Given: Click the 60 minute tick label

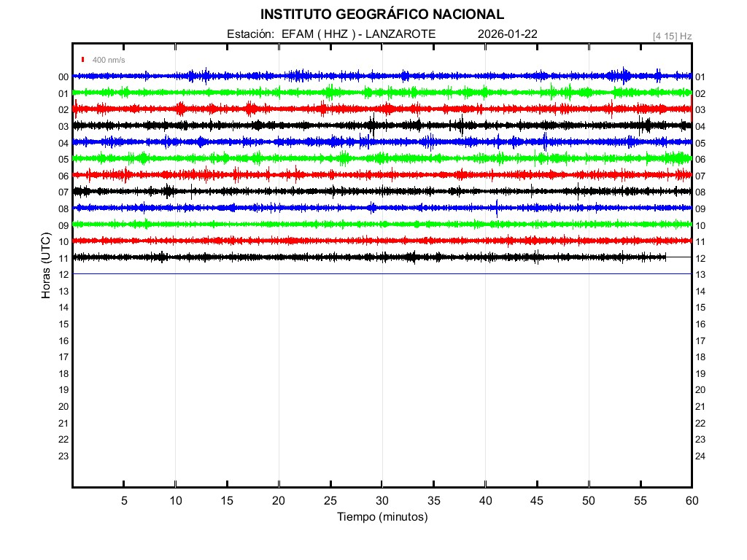Looking at the screenshot, I should [692, 500].
